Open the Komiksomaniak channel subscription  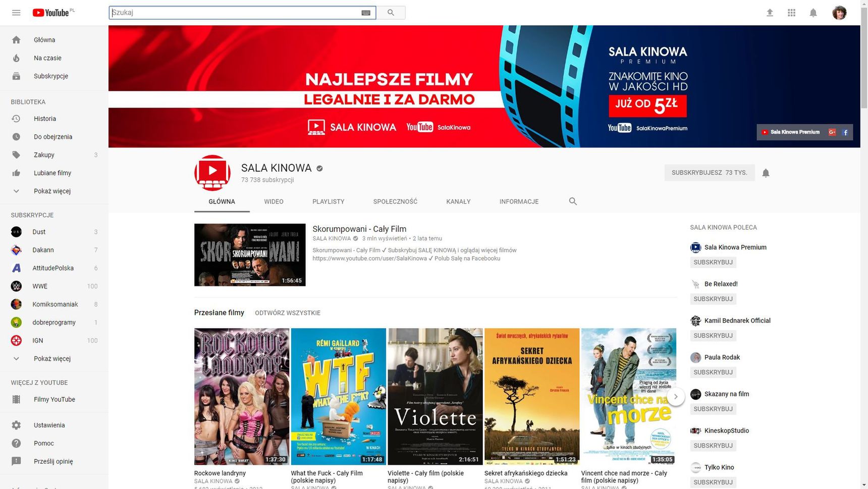click(x=54, y=305)
